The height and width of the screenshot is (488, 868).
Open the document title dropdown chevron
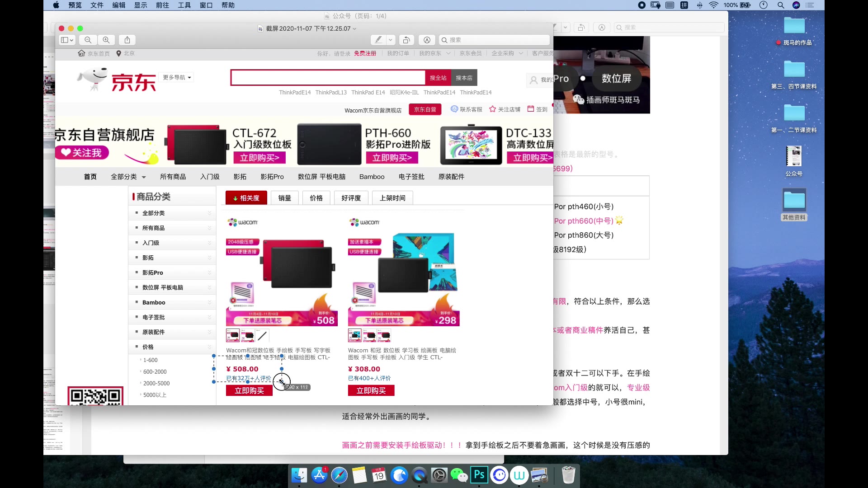[354, 28]
